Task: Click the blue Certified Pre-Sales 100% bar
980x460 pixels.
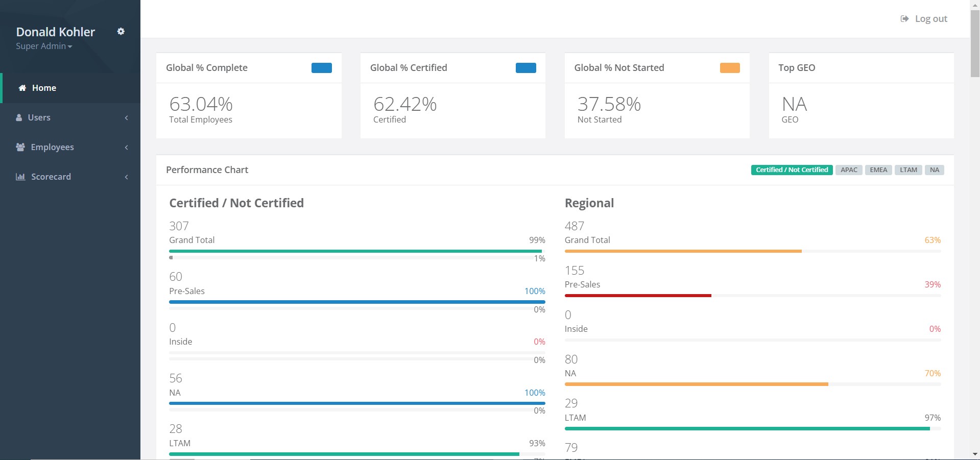Action: pyautogui.click(x=357, y=302)
